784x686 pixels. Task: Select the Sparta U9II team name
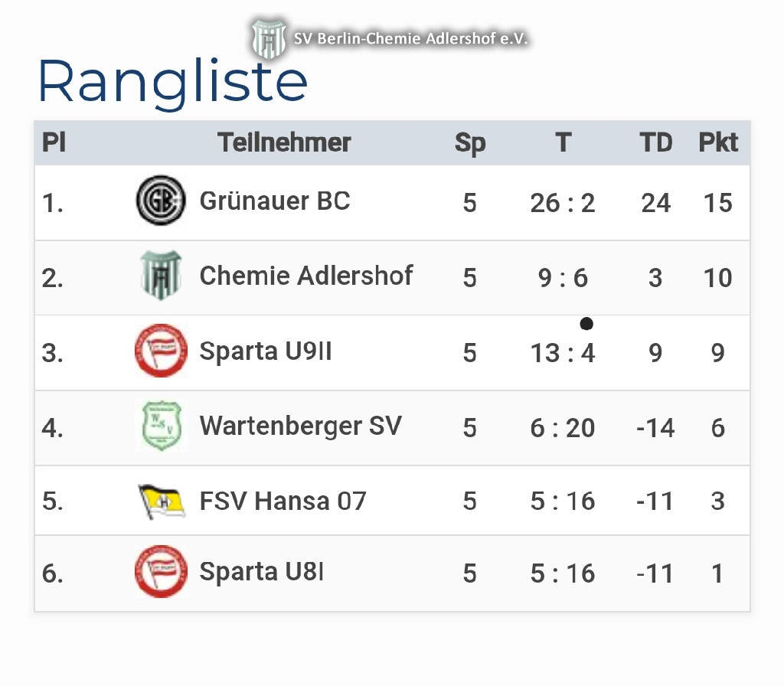[x=266, y=351]
